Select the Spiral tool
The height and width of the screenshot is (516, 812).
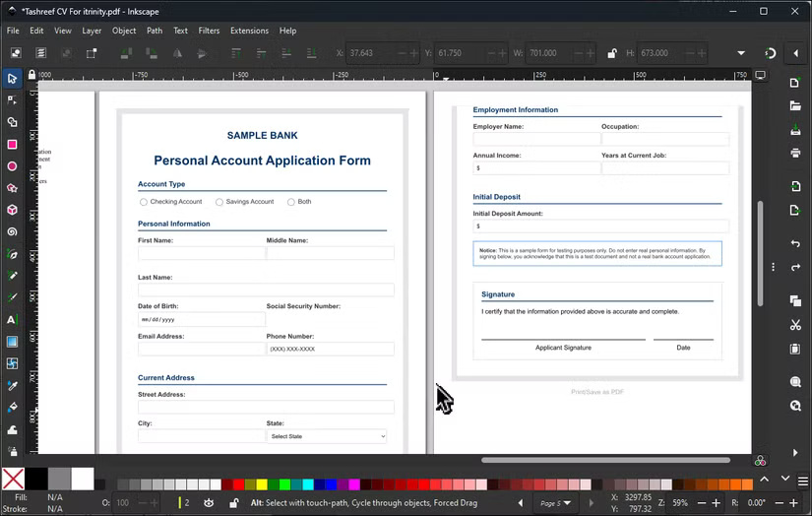click(12, 231)
